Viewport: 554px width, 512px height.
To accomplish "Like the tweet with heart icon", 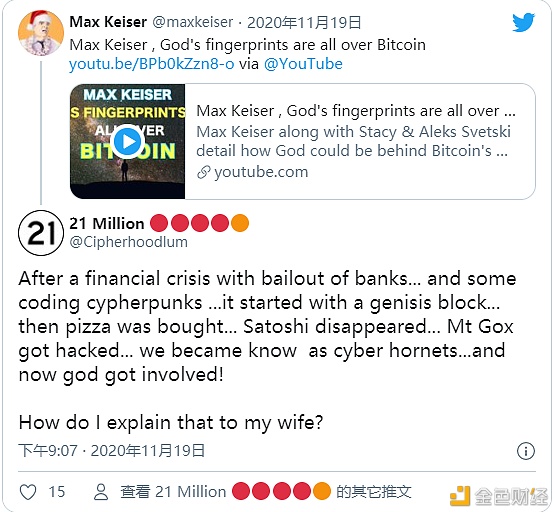I will [28, 492].
